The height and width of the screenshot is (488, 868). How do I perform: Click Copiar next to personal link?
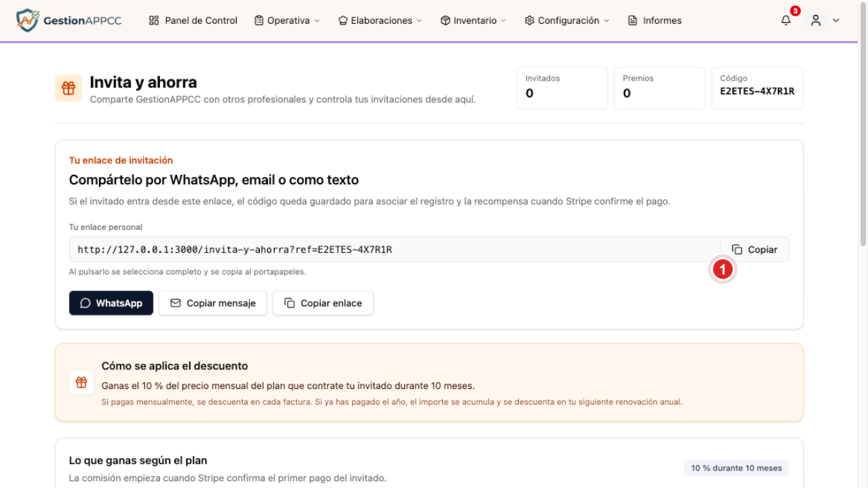[x=755, y=249]
